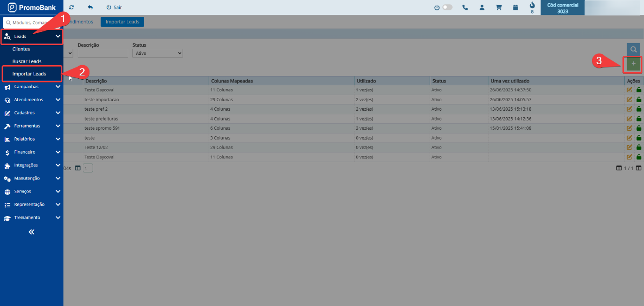
Task: Click the green plus add button
Action: tap(633, 64)
